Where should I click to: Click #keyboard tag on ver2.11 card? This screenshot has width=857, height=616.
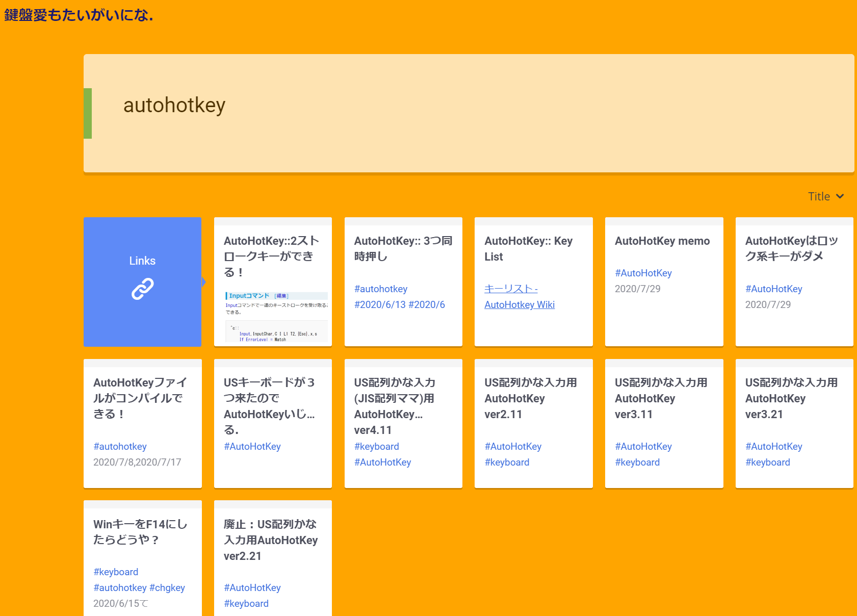pyautogui.click(x=507, y=463)
